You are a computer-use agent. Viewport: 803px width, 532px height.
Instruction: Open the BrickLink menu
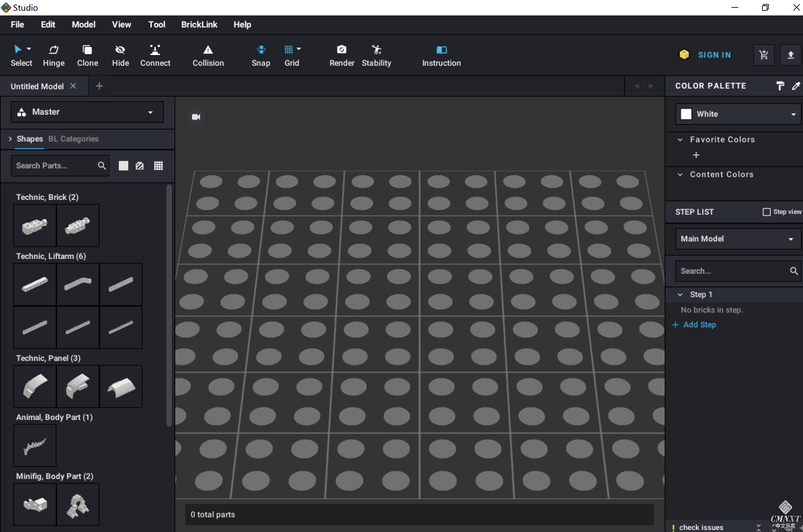[x=199, y=24]
